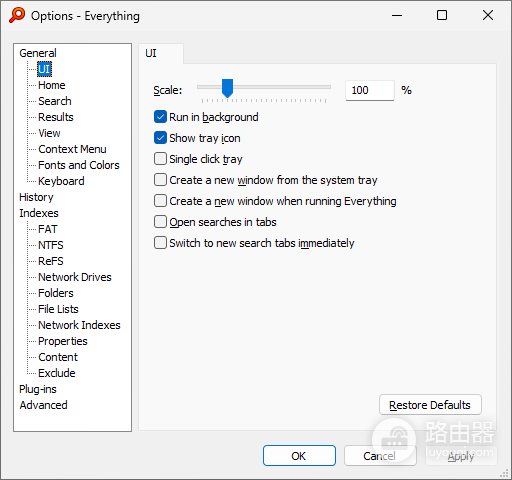The image size is (512, 480).
Task: Disable the Run in background checkbox
Action: click(x=160, y=117)
